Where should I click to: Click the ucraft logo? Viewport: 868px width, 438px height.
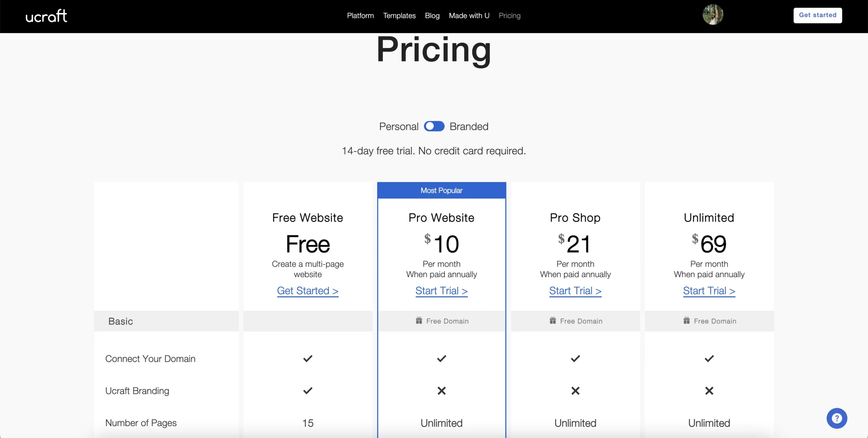(46, 16)
